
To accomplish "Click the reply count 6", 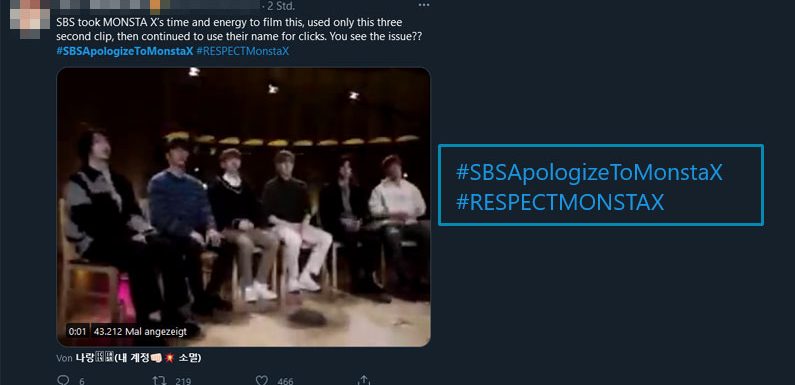I will [82, 381].
